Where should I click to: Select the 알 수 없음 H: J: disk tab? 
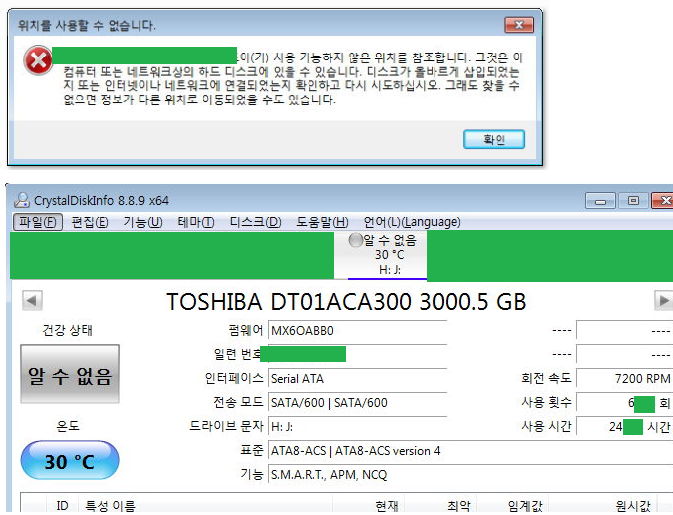pyautogui.click(x=388, y=255)
